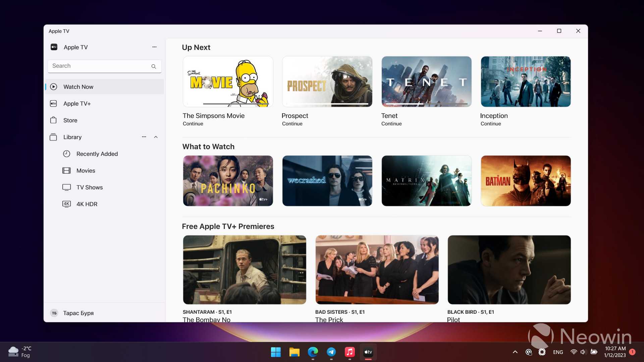The width and height of the screenshot is (644, 362).
Task: Click Continue under Tenet
Action: [x=391, y=124]
